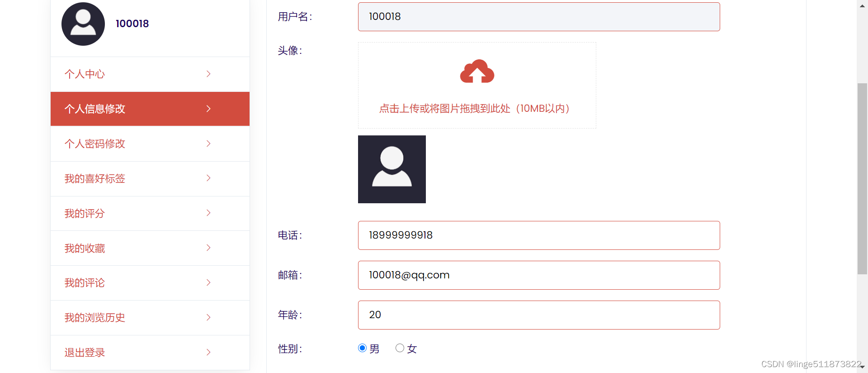Image resolution: width=868 pixels, height=373 pixels.
Task: Click username 100018 beside avatar
Action: 132,24
